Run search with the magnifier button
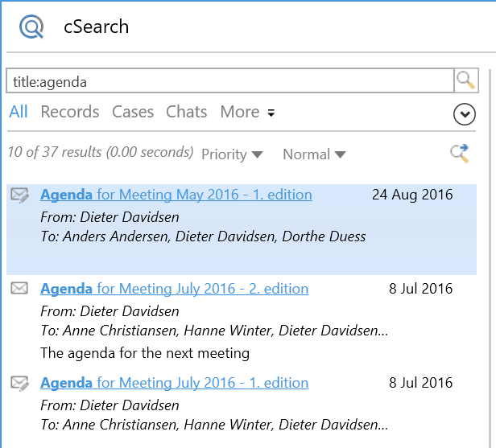 (x=465, y=80)
